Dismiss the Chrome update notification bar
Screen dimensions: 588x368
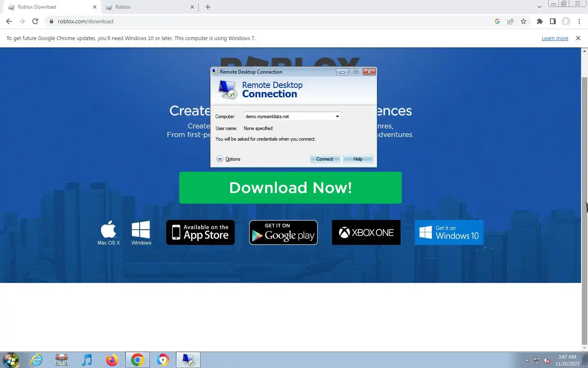(578, 38)
